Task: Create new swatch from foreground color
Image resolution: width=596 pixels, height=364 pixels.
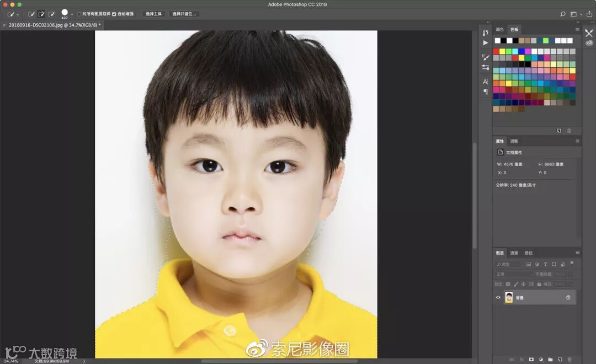Action: coord(558,131)
